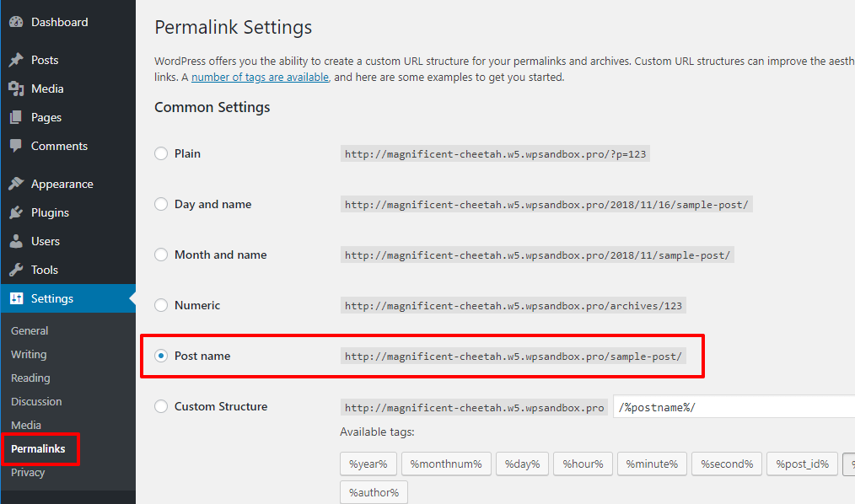Click the Posts pushpin icon
855x504 pixels.
(x=16, y=60)
